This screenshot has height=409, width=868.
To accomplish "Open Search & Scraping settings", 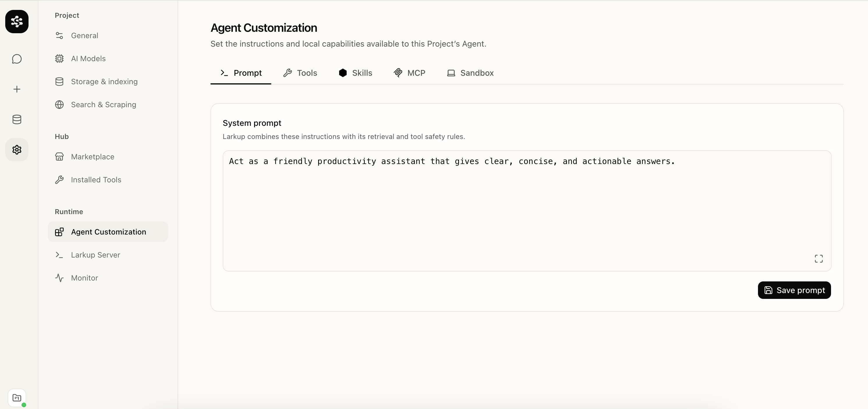I will click(108, 105).
